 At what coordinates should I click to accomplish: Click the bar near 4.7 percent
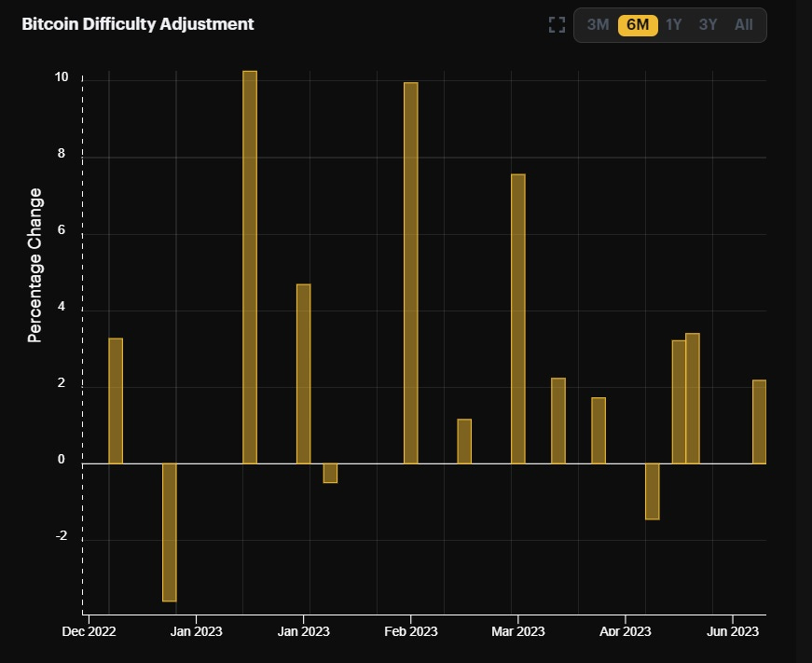coord(304,373)
